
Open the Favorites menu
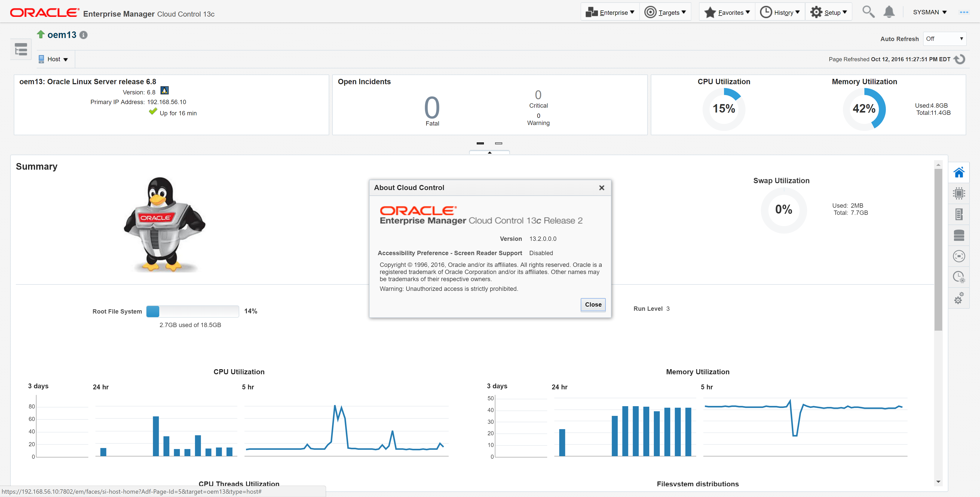point(727,13)
